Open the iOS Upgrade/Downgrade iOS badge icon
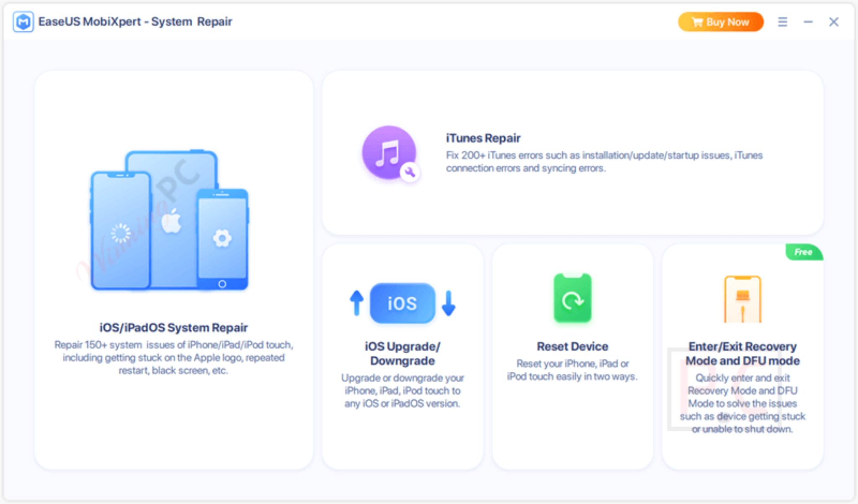This screenshot has width=858, height=504. (x=402, y=302)
